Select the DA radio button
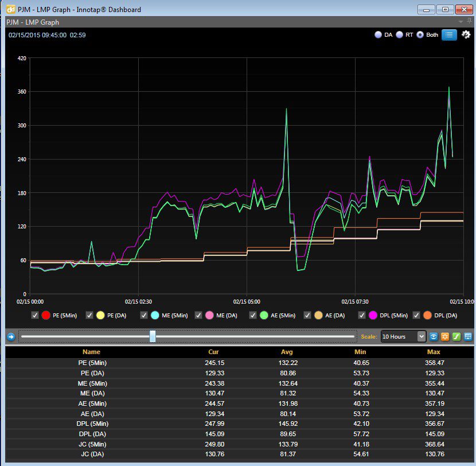This screenshot has width=476, height=466. [378, 34]
